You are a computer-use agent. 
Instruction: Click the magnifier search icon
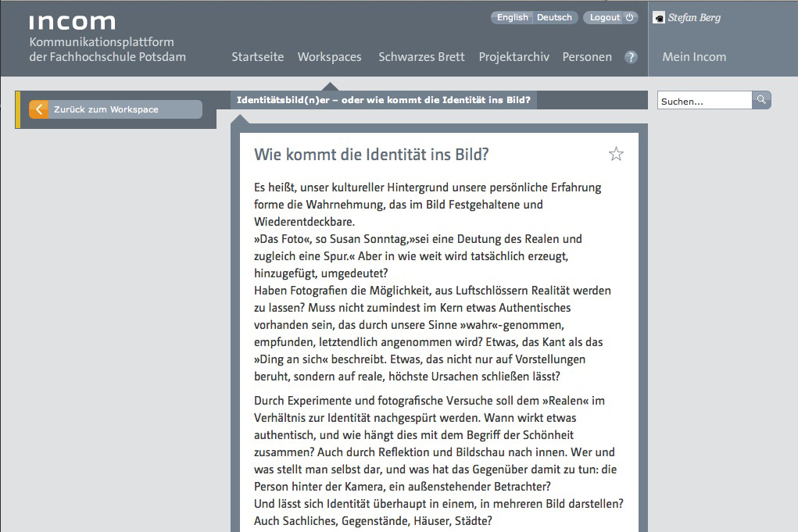pyautogui.click(x=761, y=100)
